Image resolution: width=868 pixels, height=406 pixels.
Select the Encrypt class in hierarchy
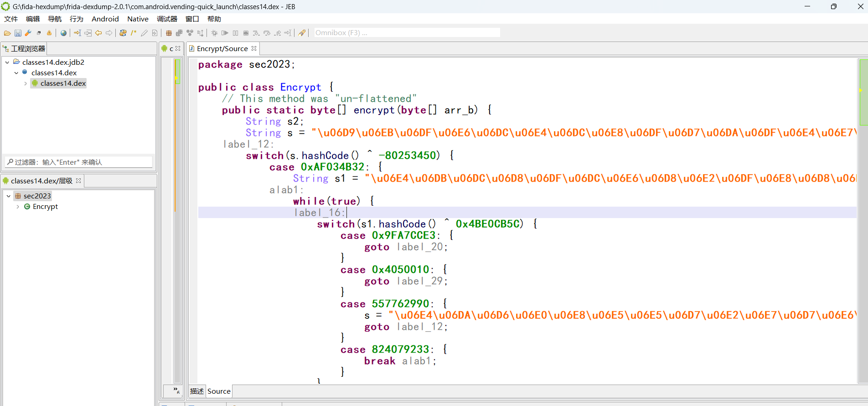[45, 207]
